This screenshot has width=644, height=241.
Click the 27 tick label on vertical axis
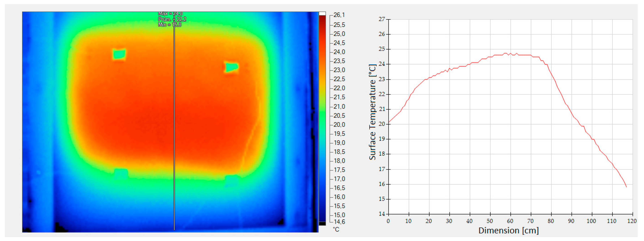point(382,19)
